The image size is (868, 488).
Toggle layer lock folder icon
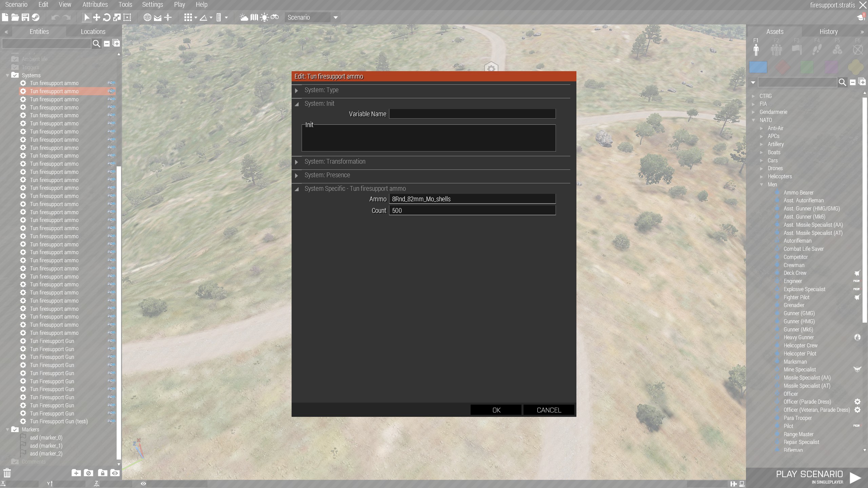102,473
